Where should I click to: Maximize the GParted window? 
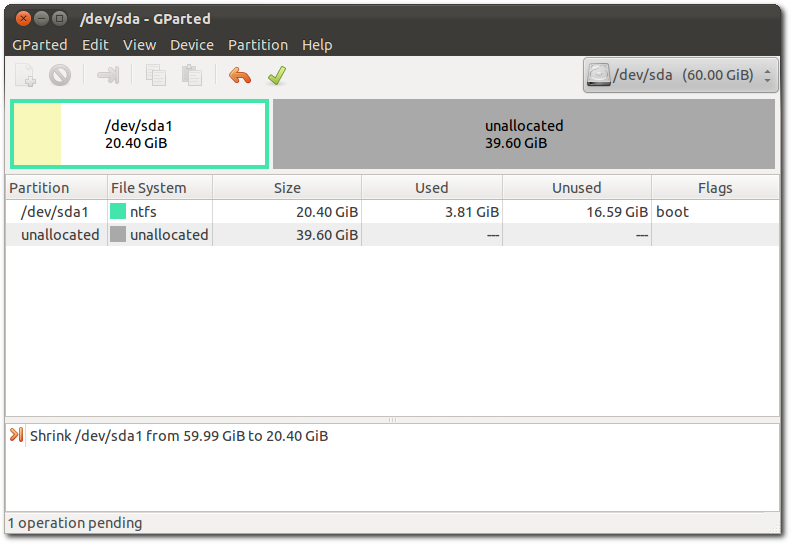pyautogui.click(x=60, y=19)
